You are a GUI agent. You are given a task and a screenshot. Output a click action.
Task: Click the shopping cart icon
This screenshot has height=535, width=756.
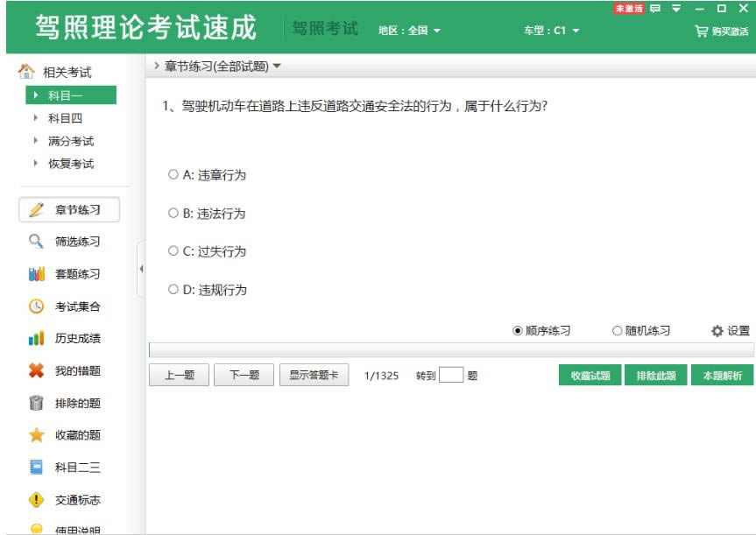pyautogui.click(x=701, y=31)
